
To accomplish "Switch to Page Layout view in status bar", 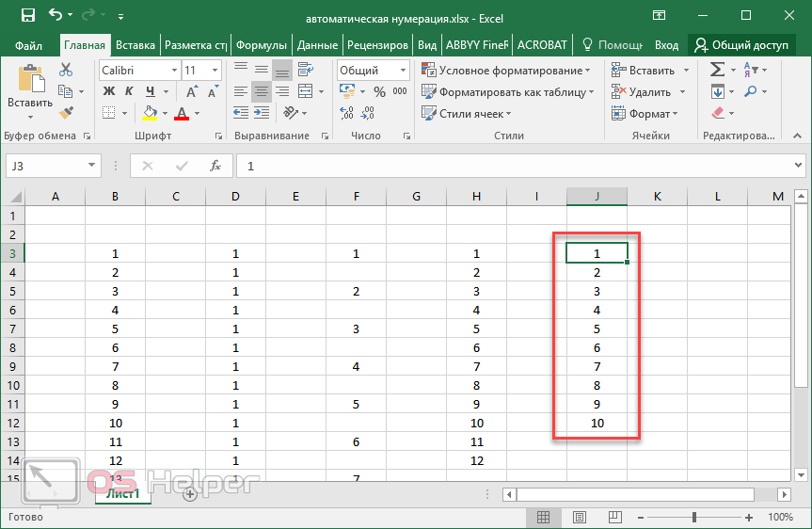I will click(580, 517).
